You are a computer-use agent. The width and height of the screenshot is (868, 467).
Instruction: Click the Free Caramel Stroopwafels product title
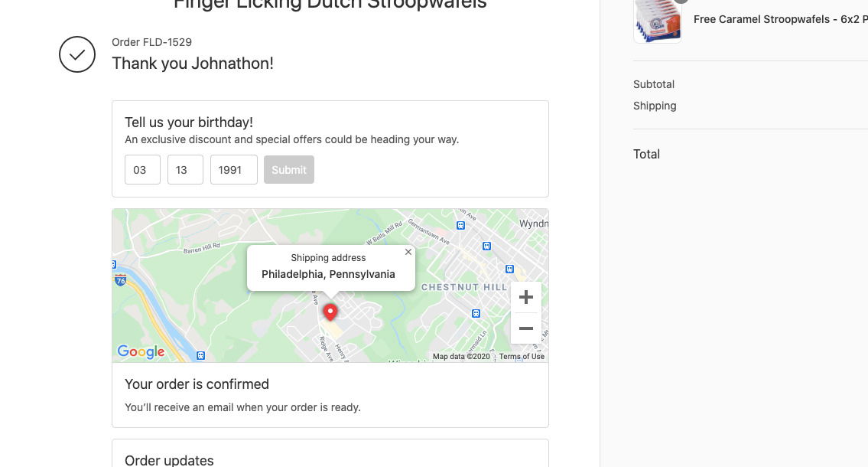point(780,19)
